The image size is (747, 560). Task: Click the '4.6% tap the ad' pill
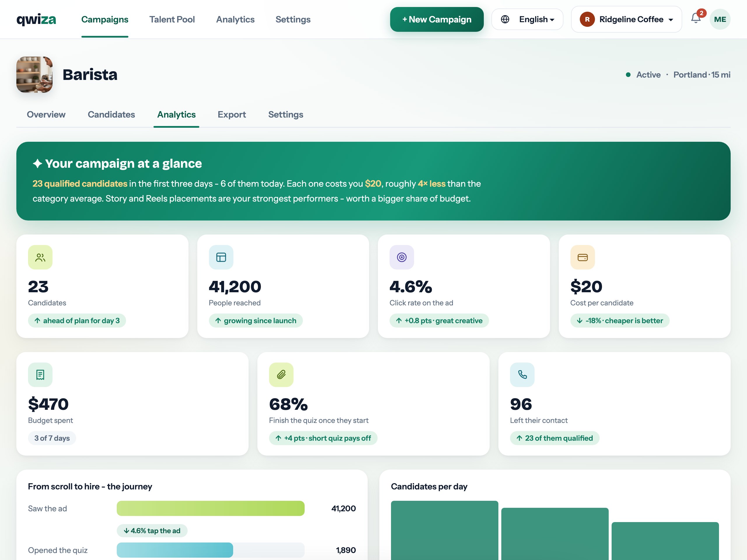pos(152,531)
